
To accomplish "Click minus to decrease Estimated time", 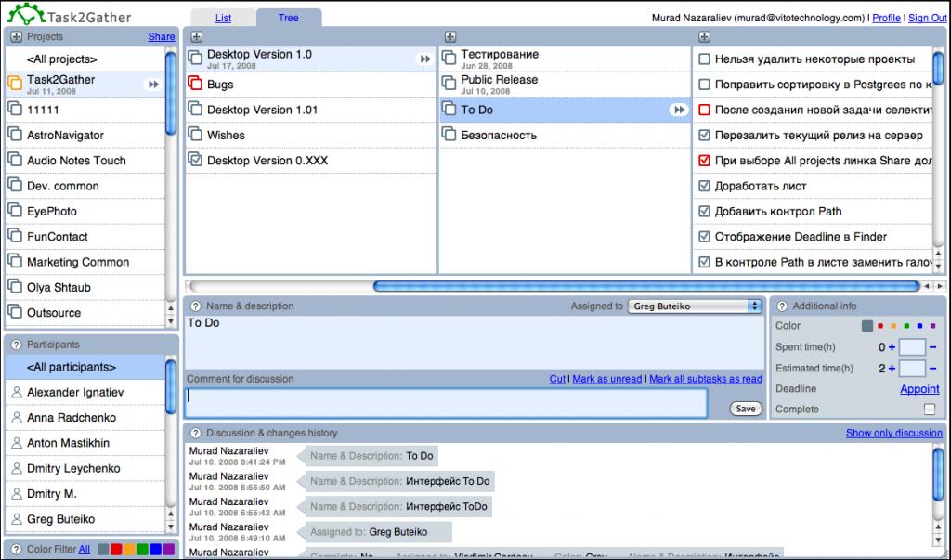I will click(x=932, y=369).
